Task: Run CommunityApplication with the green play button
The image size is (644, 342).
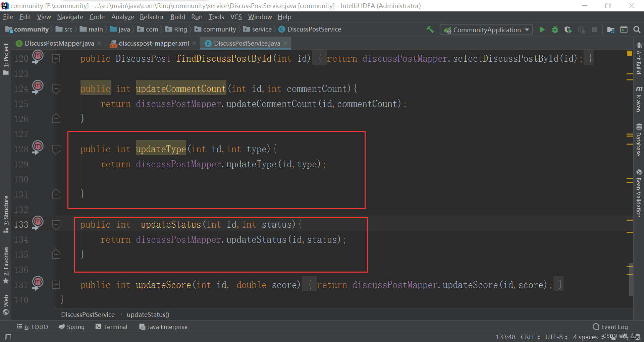Action: [x=542, y=30]
